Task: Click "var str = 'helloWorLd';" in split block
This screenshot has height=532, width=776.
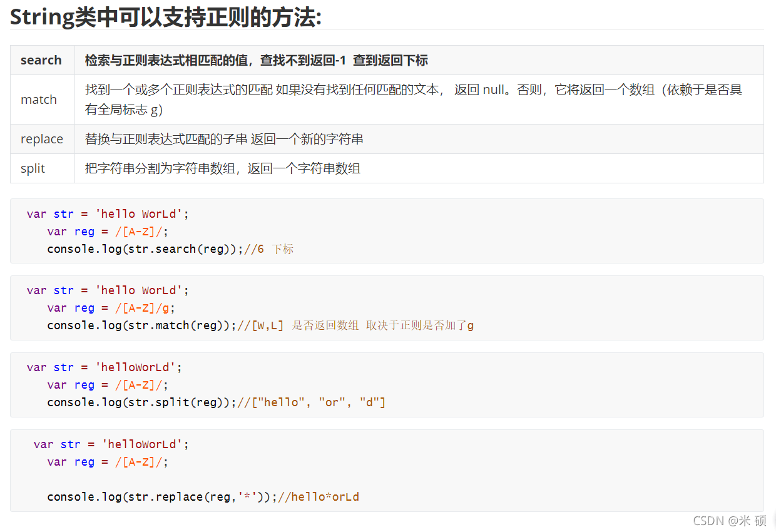Action: [x=105, y=367]
